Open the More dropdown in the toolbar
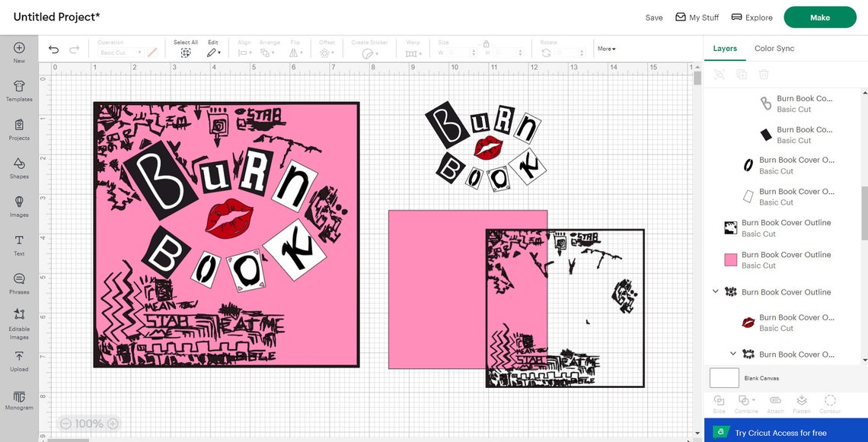 click(605, 49)
